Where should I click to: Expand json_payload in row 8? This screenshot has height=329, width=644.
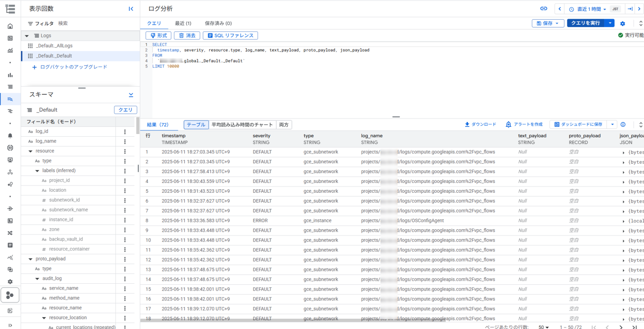(x=624, y=221)
